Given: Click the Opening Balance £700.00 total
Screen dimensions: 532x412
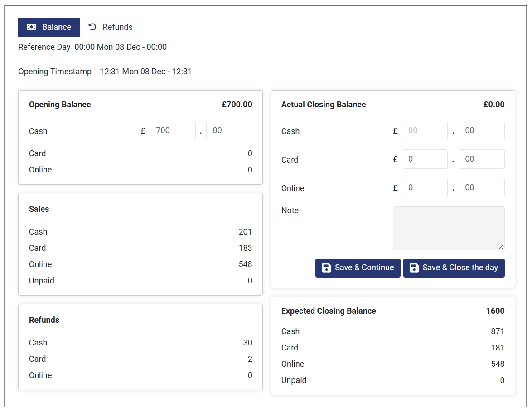Looking at the screenshot, I should pyautogui.click(x=237, y=105).
